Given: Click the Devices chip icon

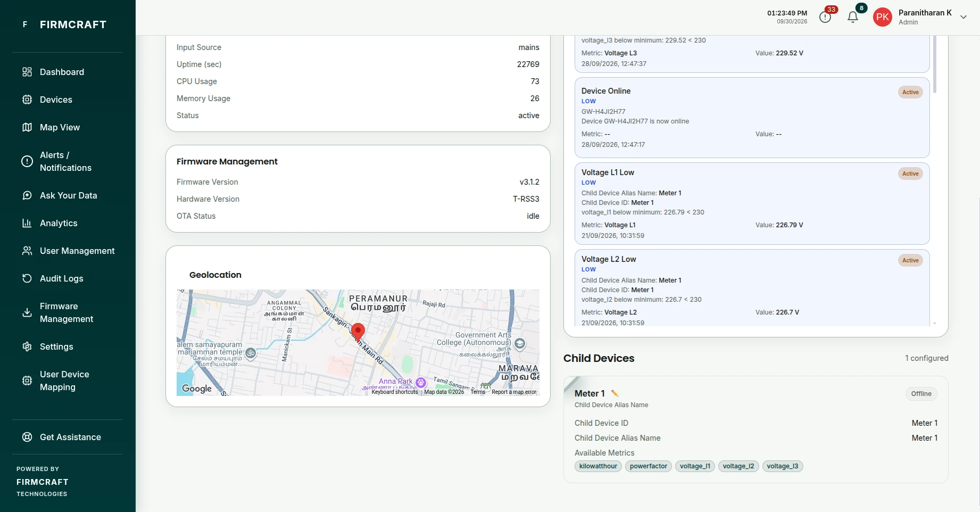Looking at the screenshot, I should pos(27,100).
